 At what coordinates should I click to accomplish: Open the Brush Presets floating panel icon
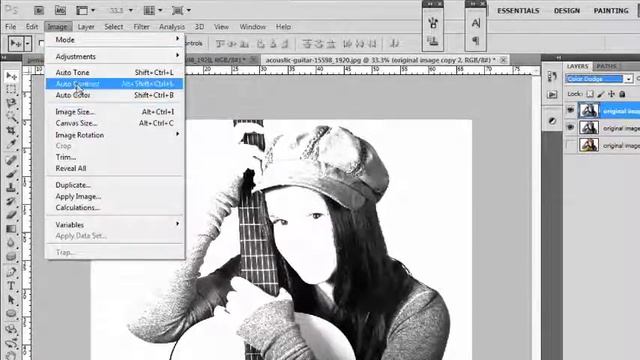tap(433, 23)
